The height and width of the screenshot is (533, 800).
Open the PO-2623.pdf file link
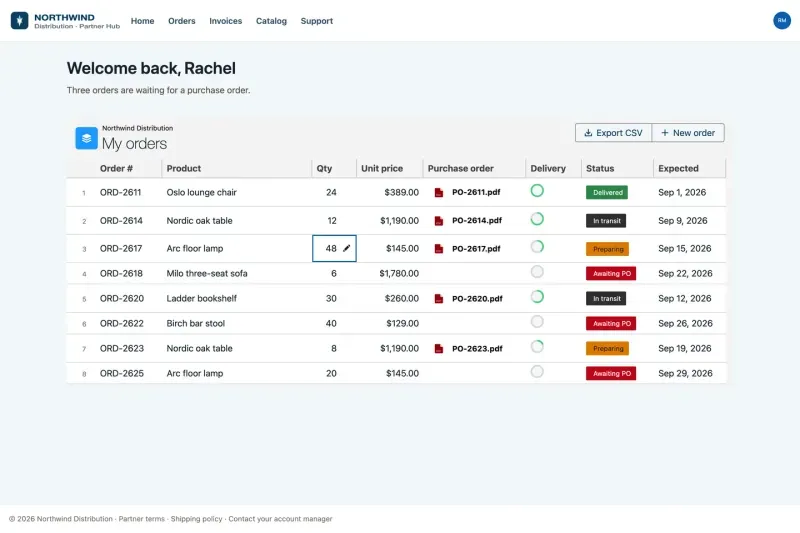[477, 348]
